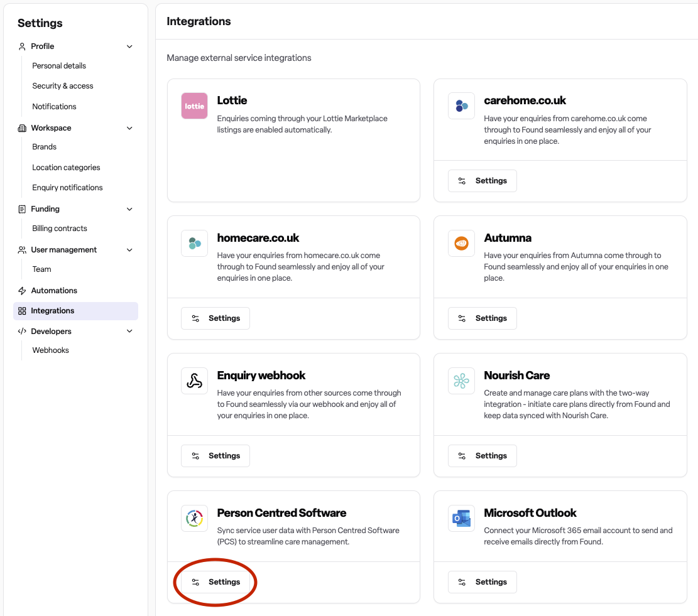The image size is (698, 616).
Task: Open Location categories page
Action: 67,168
